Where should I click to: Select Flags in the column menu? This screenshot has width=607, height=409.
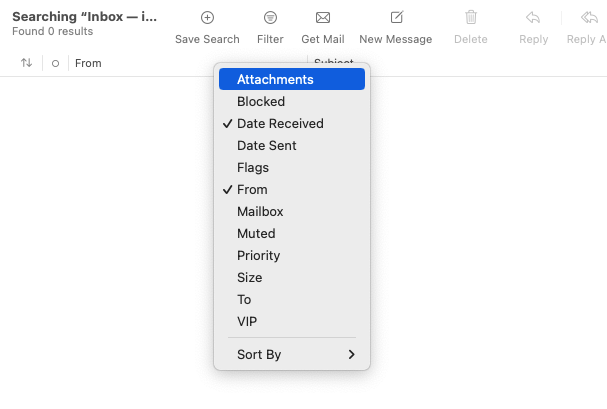point(253,168)
